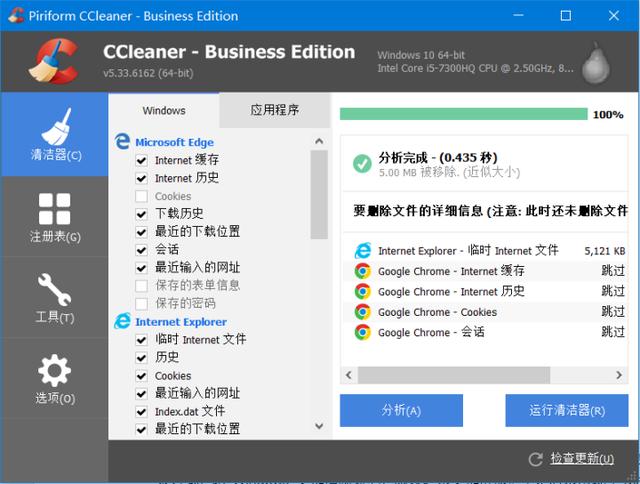Maximize the CCleaner window
This screenshot has height=484, width=640.
[x=566, y=16]
